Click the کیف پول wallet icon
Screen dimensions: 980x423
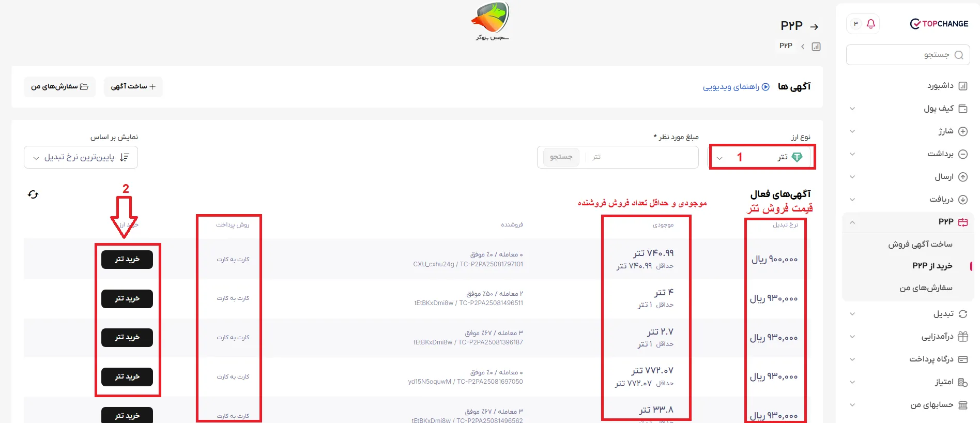click(x=963, y=109)
